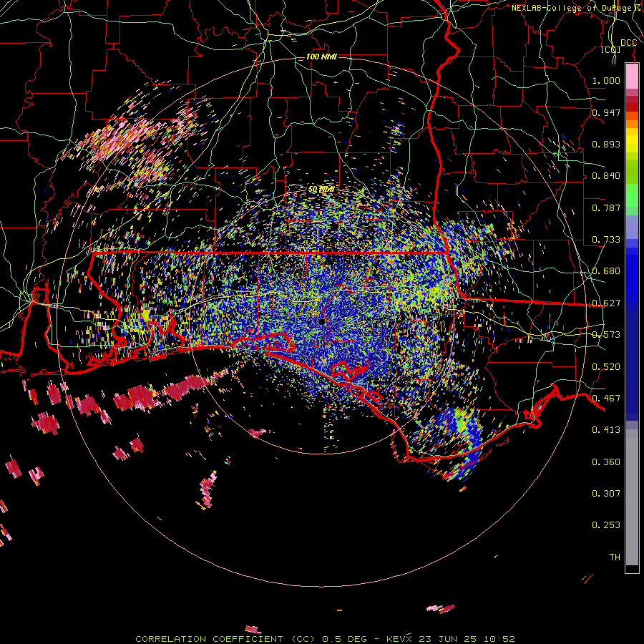644x644 pixels.
Task: Click the "0.627" color scale value
Action: (x=606, y=303)
